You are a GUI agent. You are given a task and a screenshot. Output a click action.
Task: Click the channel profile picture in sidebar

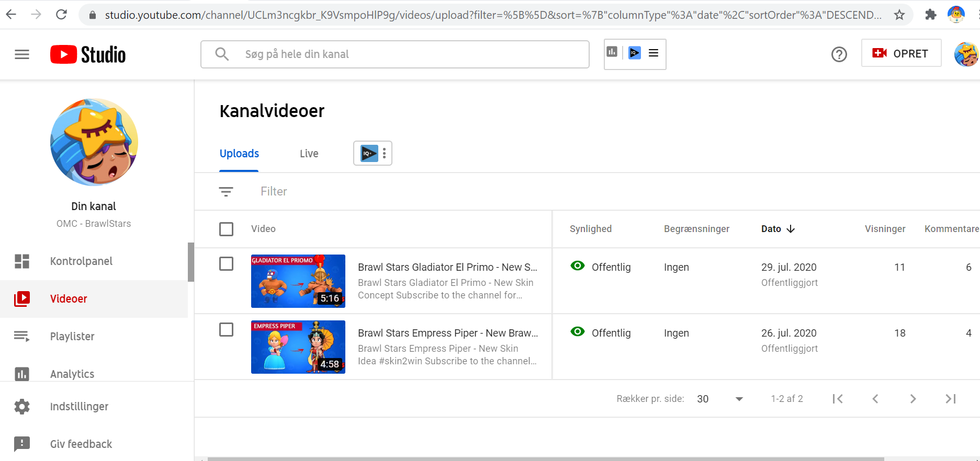pyautogui.click(x=94, y=142)
